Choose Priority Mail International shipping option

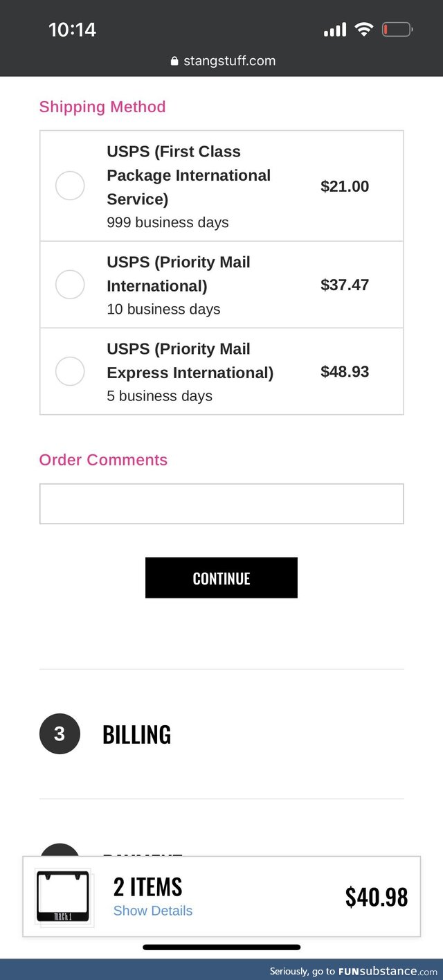click(70, 285)
